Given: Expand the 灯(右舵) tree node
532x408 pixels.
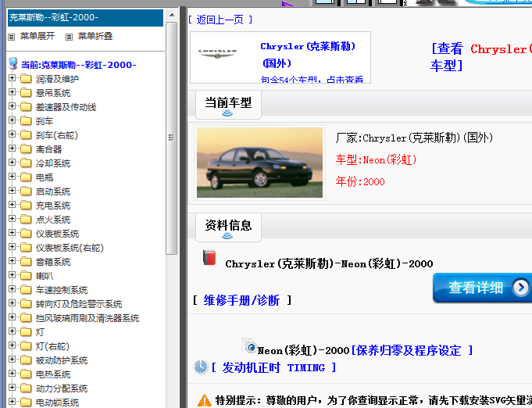Looking at the screenshot, I should [12, 345].
